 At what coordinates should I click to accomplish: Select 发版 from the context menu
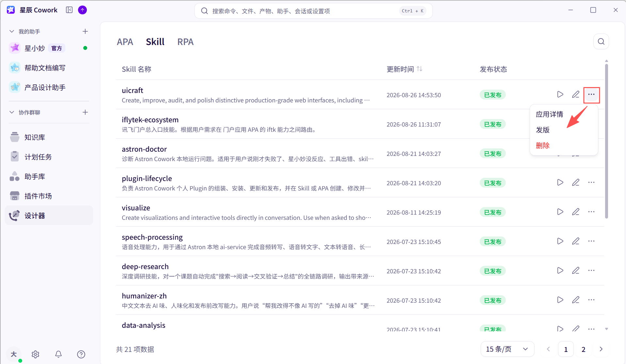tap(543, 130)
